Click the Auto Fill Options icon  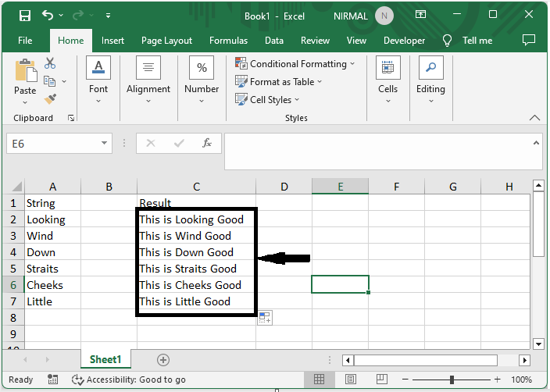(265, 318)
